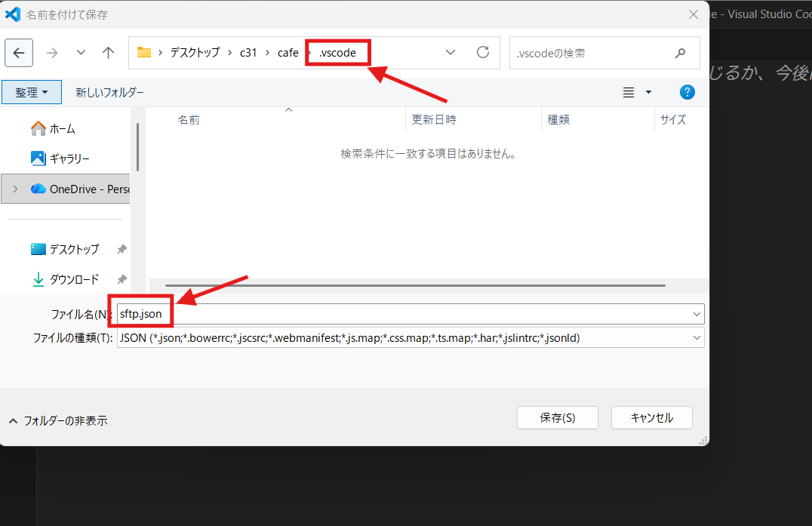Collapse folders with フォルダーの非表示
The height and width of the screenshot is (526, 812).
59,420
